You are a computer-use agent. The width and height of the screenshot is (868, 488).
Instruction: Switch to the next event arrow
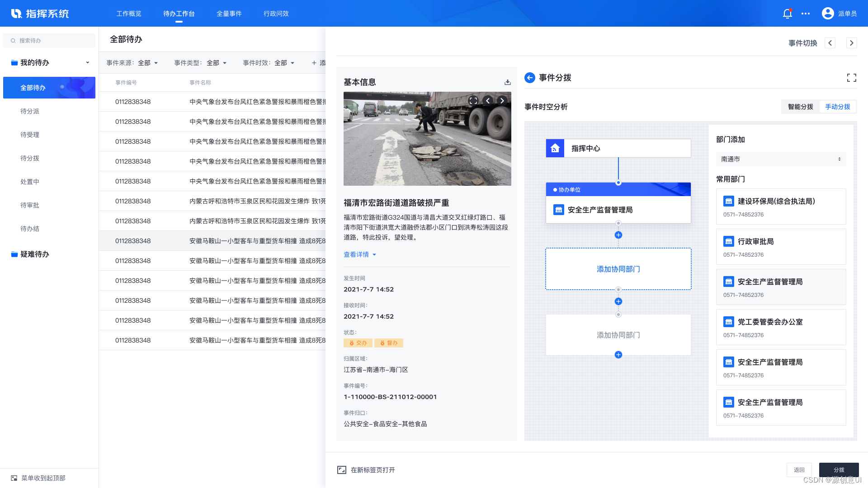pyautogui.click(x=852, y=43)
